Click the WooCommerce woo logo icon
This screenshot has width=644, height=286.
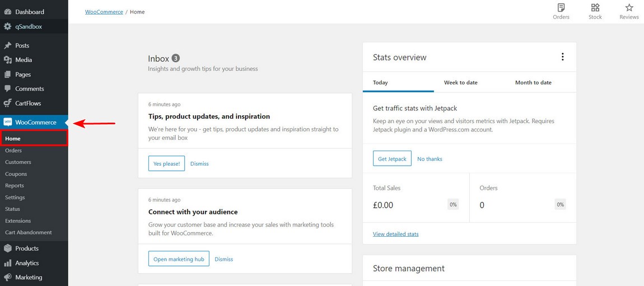point(7,122)
